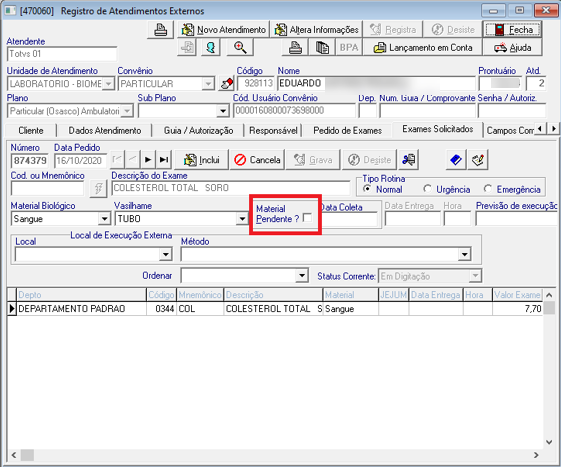Click the Data Coleta field
561x467 pixels.
[x=349, y=220]
